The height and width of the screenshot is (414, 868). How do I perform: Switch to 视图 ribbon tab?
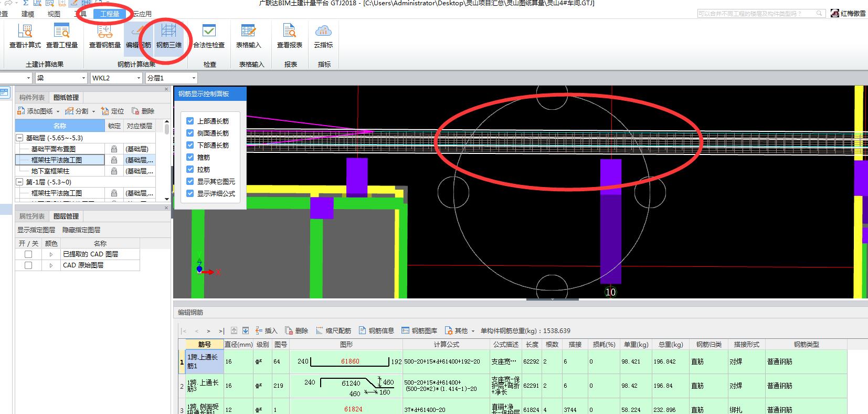pyautogui.click(x=54, y=14)
